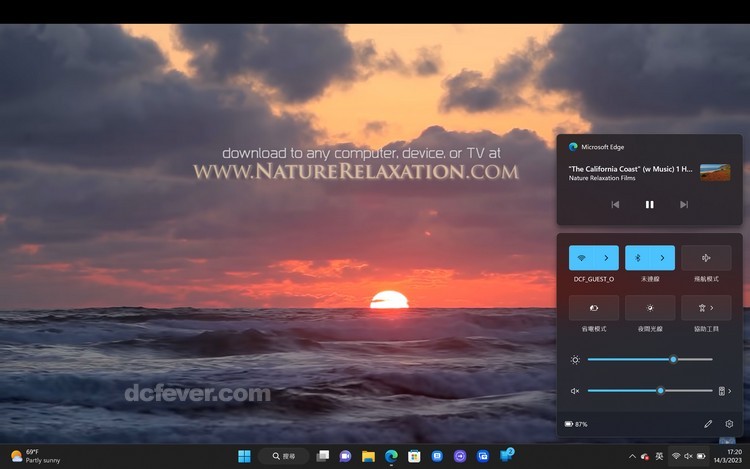Viewport: 750px width, 469px height.
Task: Click the 未連線 label under Bluetooth
Action: coord(650,279)
